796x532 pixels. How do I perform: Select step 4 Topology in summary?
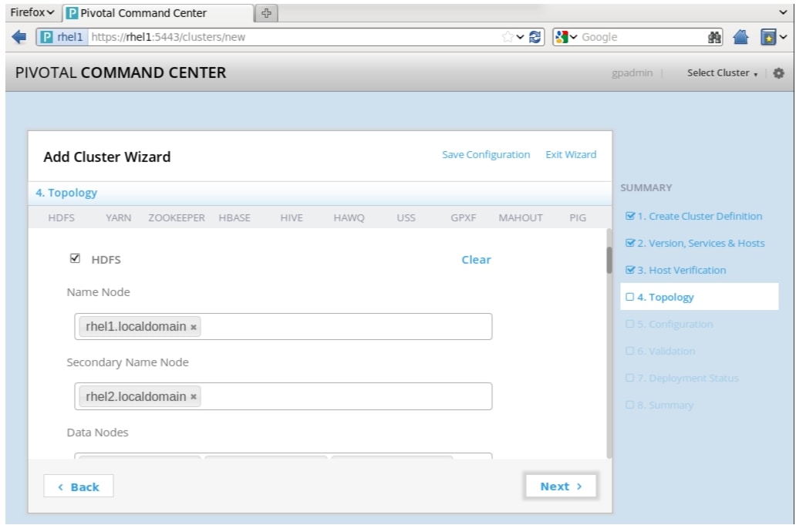[x=699, y=297]
